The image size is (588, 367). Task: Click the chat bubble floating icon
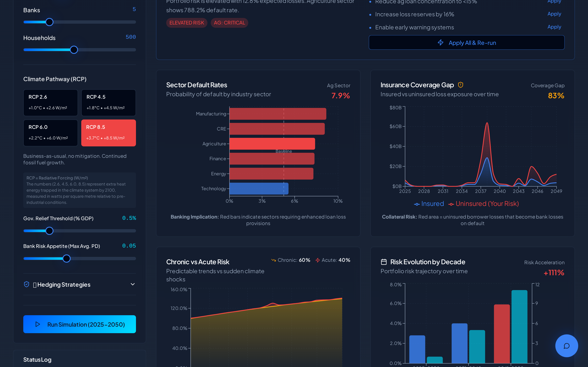pyautogui.click(x=566, y=346)
